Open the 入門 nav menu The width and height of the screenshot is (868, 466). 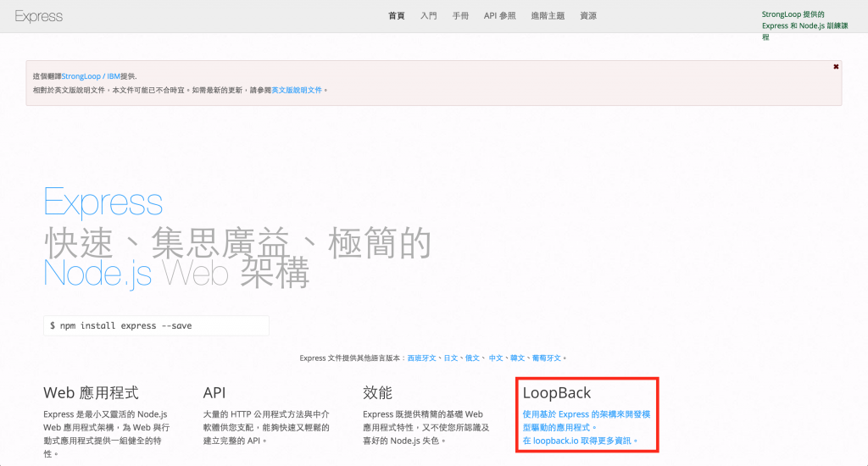[428, 15]
